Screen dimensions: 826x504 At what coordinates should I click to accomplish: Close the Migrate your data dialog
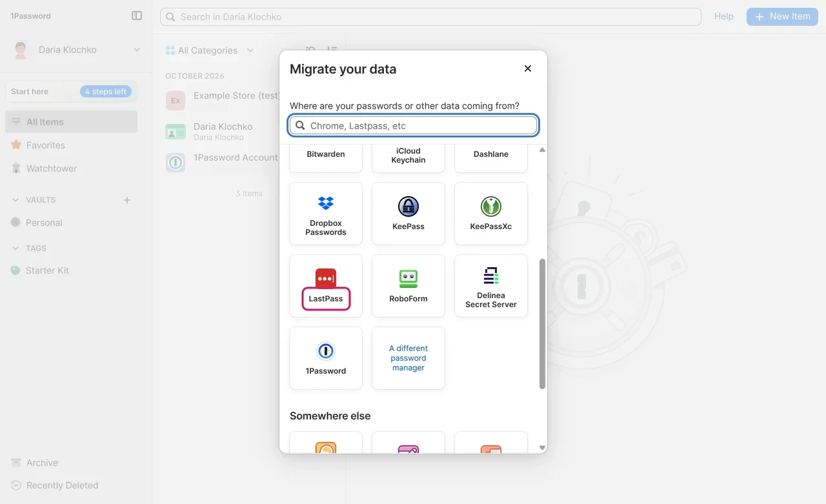pyautogui.click(x=528, y=68)
